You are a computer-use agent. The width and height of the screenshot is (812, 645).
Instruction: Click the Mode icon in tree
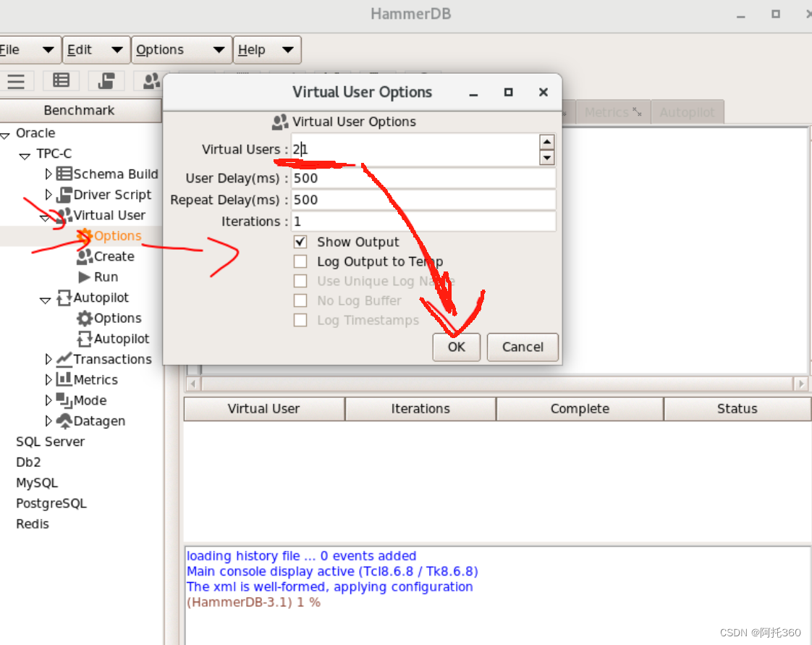point(64,400)
